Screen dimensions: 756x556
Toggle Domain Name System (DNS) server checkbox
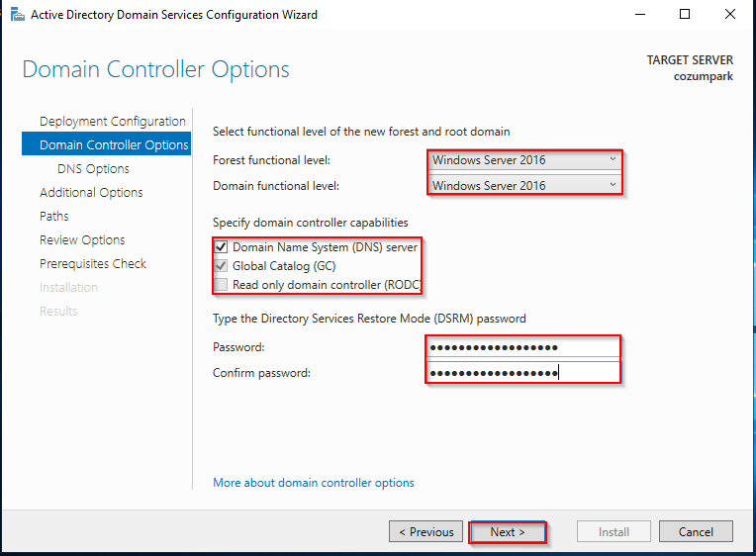point(221,247)
